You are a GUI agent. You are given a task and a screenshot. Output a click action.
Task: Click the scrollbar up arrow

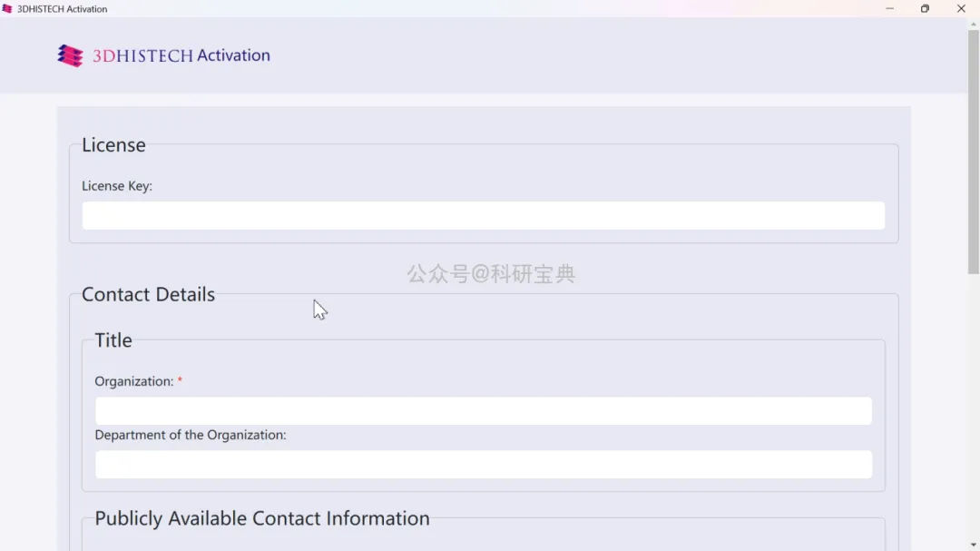tap(974, 25)
